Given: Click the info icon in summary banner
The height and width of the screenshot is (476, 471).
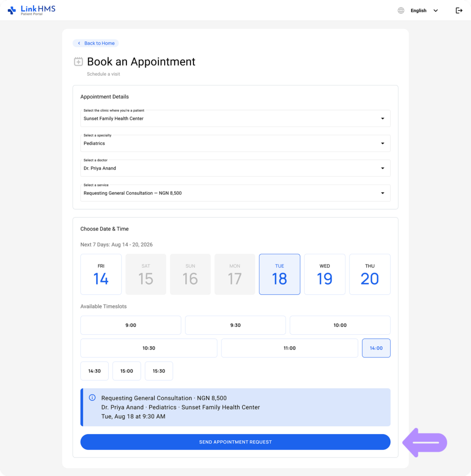Looking at the screenshot, I should (93, 397).
